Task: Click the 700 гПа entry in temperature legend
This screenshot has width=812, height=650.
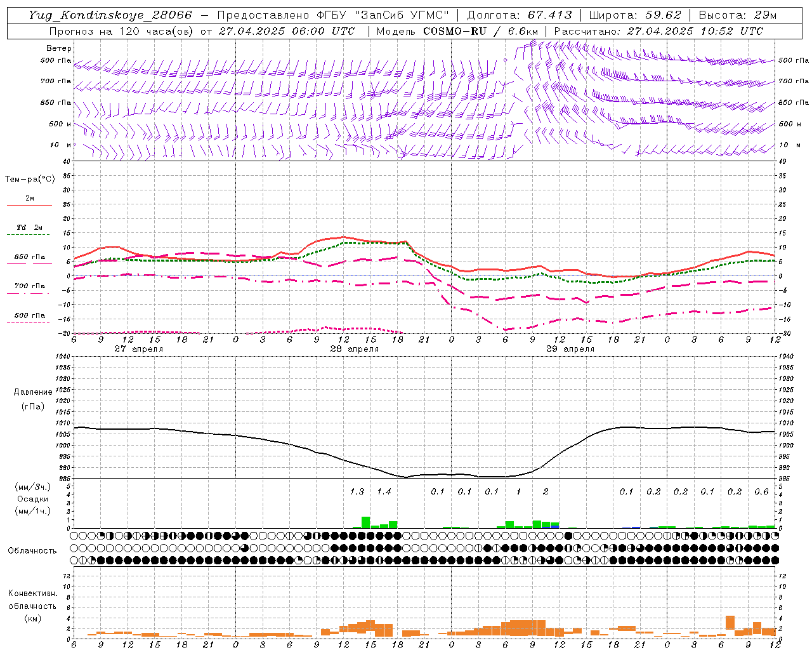Action: click(x=30, y=286)
